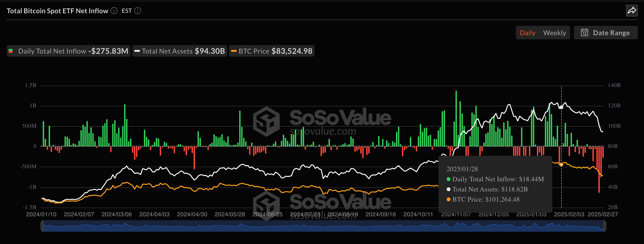Click the share arrow icon
This screenshot has height=244, width=644.
pyautogui.click(x=632, y=11)
